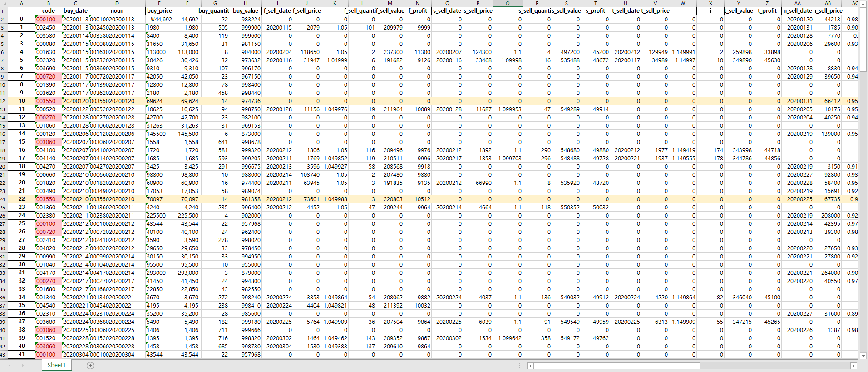Click the previous sheet navigation arrow

click(x=10, y=365)
